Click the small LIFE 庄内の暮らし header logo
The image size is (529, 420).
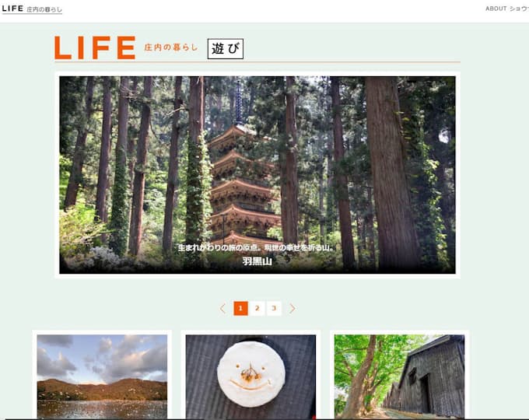(32, 9)
